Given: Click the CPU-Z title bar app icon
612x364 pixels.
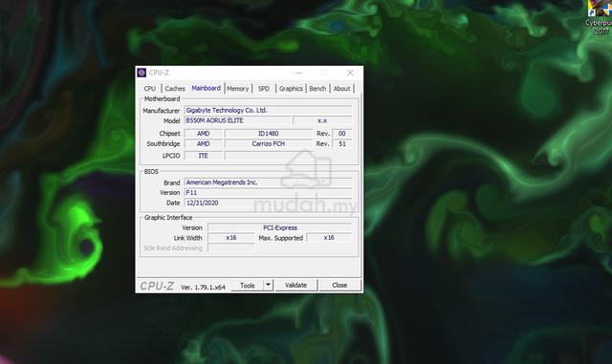Looking at the screenshot, I should point(142,73).
